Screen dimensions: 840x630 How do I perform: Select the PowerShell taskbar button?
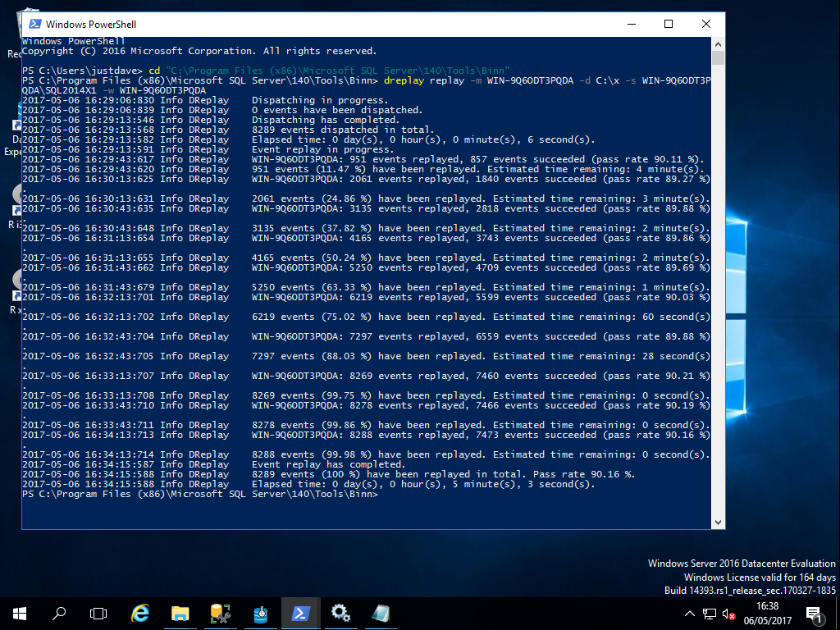[x=300, y=613]
